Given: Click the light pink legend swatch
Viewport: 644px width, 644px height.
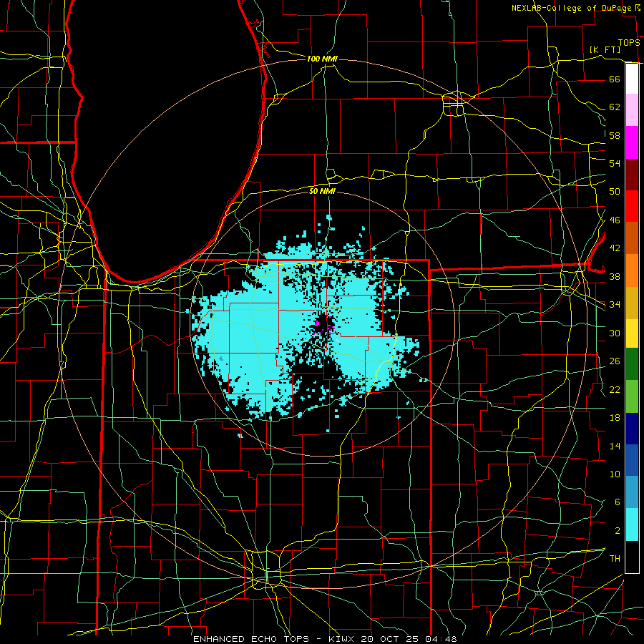Looking at the screenshot, I should (632, 110).
